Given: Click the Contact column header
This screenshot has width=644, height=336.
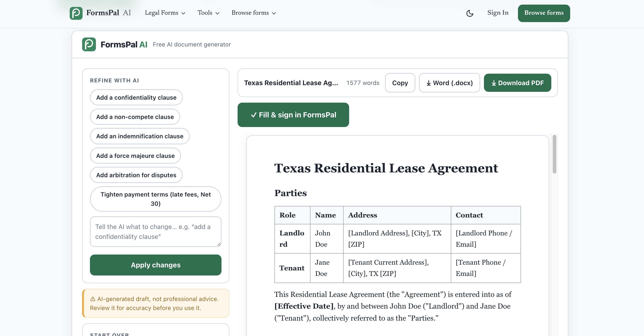Looking at the screenshot, I should 486,215.
